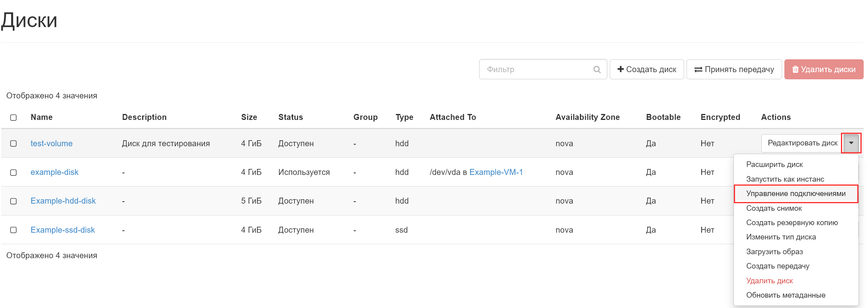Select the Example-ssd-disk row checkbox

click(14, 230)
